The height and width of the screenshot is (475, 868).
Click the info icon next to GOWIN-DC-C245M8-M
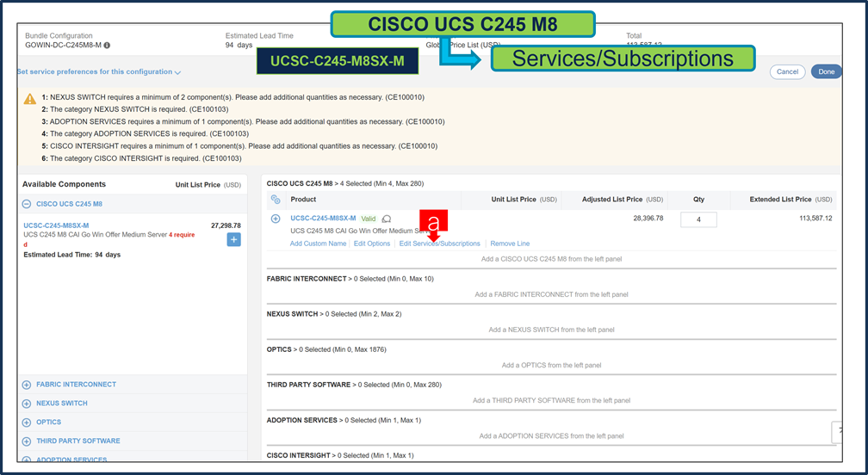pos(107,46)
